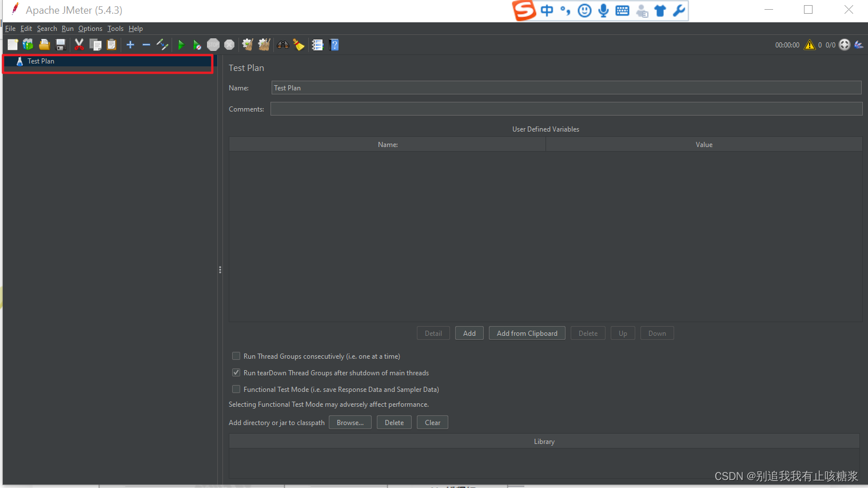
Task: Open search using the binoculars icon
Action: pyautogui.click(x=283, y=45)
